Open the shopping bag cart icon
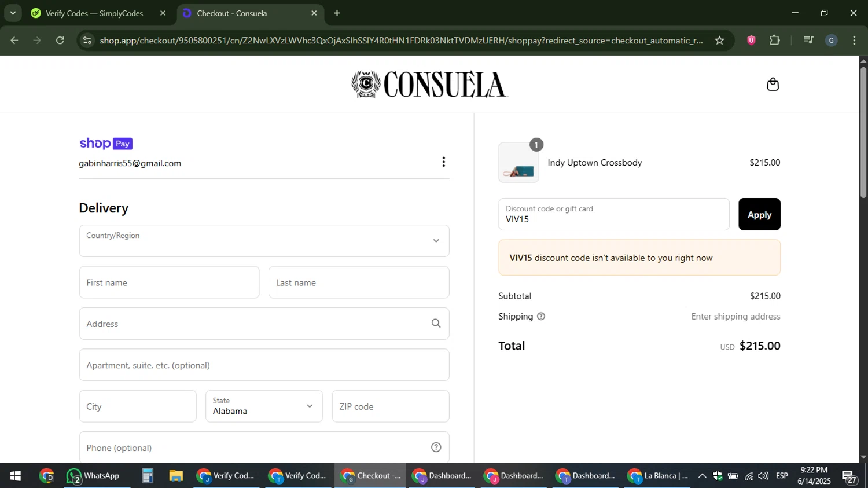Viewport: 868px width, 488px height. (773, 85)
